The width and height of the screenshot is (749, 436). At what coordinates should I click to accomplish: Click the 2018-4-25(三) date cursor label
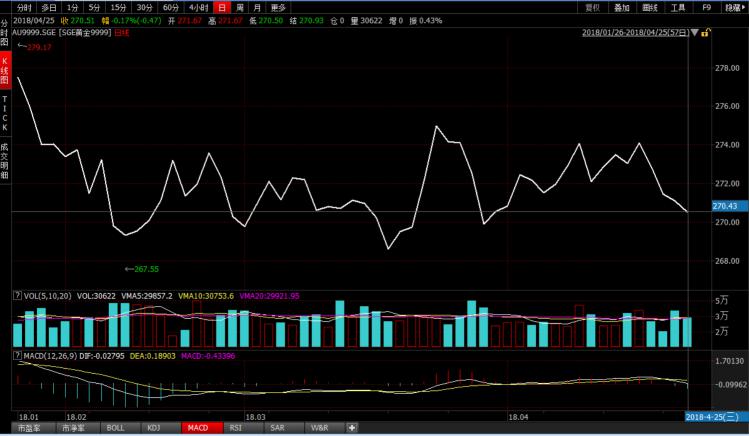[717, 417]
